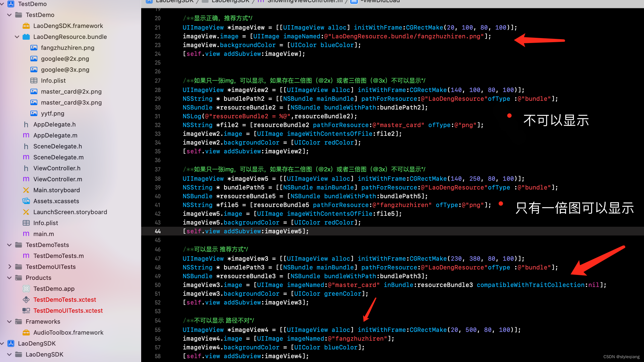The width and height of the screenshot is (644, 362).
Task: Click the googlee@3x.png image icon
Action: pos(34,70)
